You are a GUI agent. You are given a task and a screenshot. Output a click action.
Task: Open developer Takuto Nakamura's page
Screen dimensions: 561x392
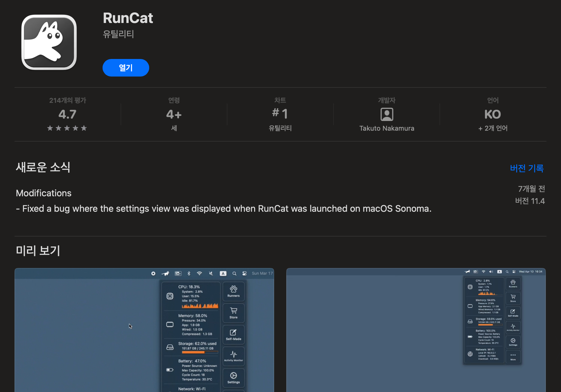387,128
